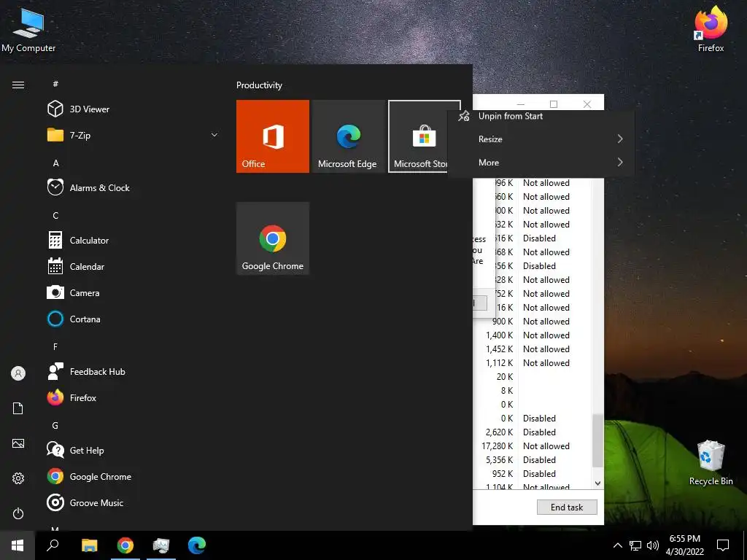Click the Windows Start button
Screen dimensions: 747x560
(18, 545)
